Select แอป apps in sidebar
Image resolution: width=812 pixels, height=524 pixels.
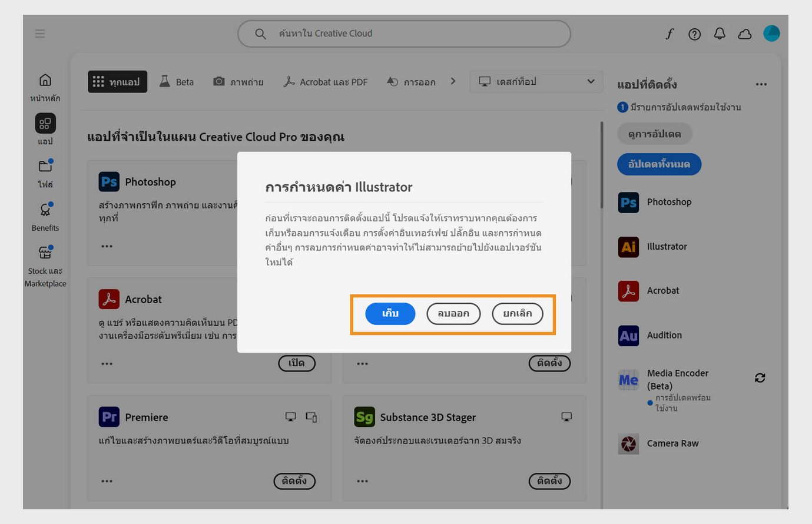click(45, 130)
